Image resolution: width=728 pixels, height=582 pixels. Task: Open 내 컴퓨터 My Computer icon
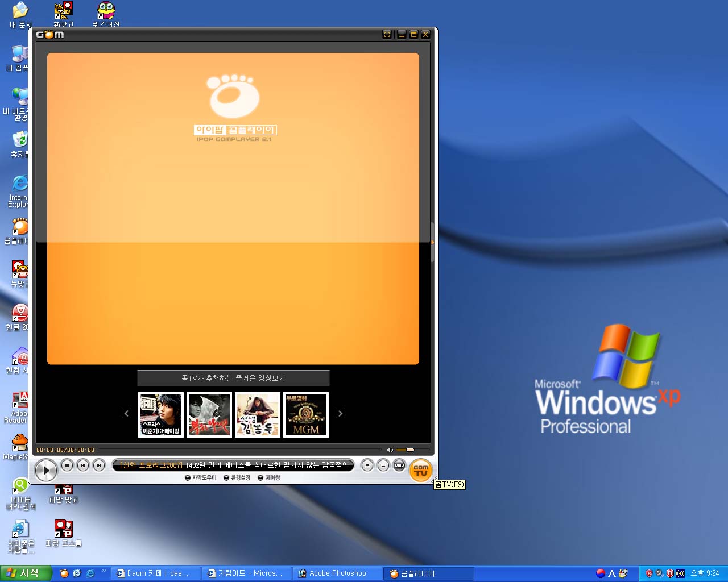(x=19, y=58)
